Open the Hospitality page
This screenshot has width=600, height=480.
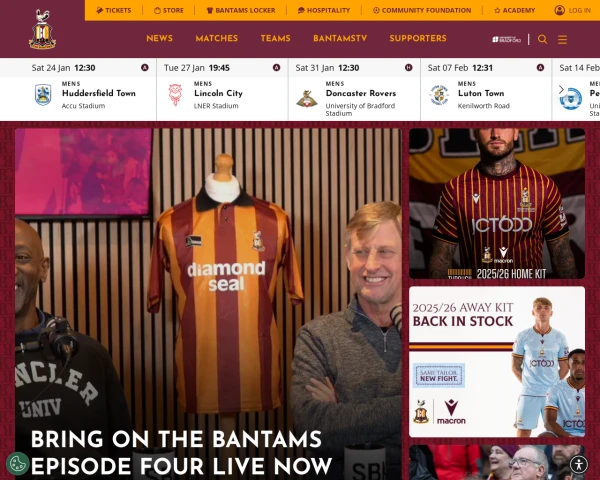pos(324,10)
